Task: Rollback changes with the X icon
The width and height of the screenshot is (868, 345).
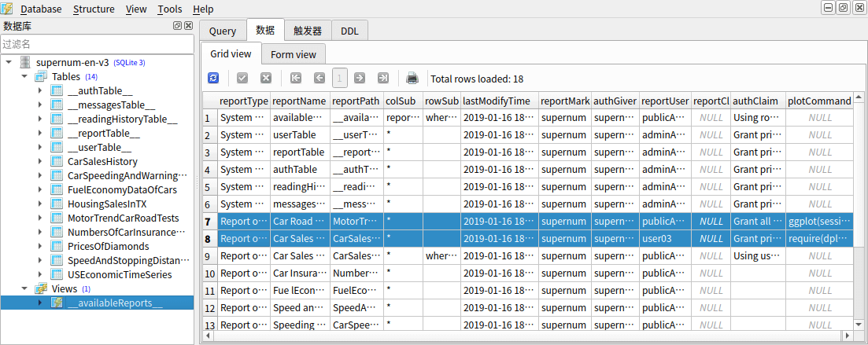Action: click(x=266, y=78)
